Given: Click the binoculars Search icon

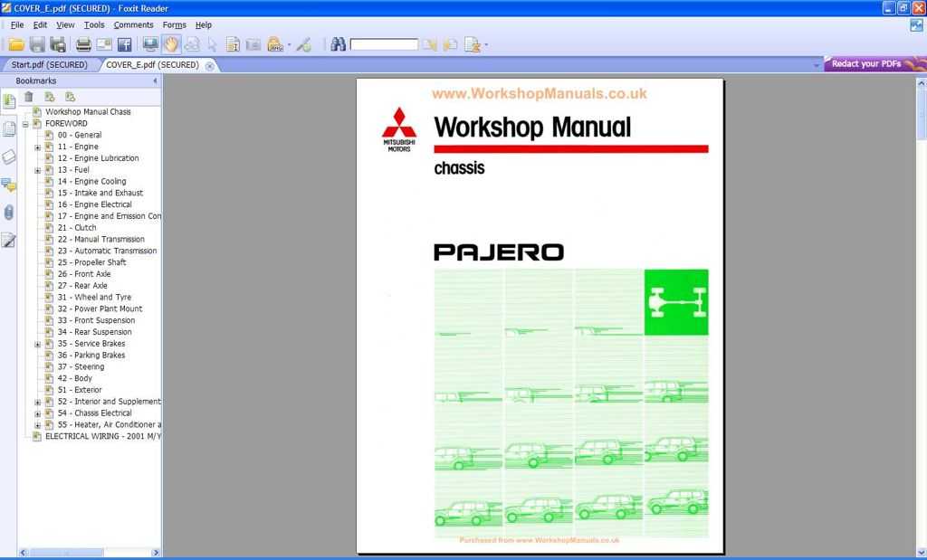Looking at the screenshot, I should click(339, 44).
